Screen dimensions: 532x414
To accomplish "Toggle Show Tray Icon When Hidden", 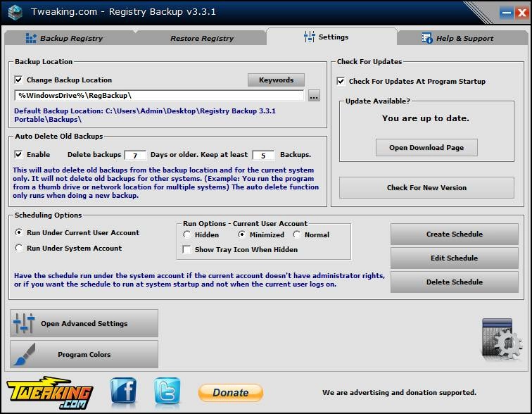I will tap(186, 249).
